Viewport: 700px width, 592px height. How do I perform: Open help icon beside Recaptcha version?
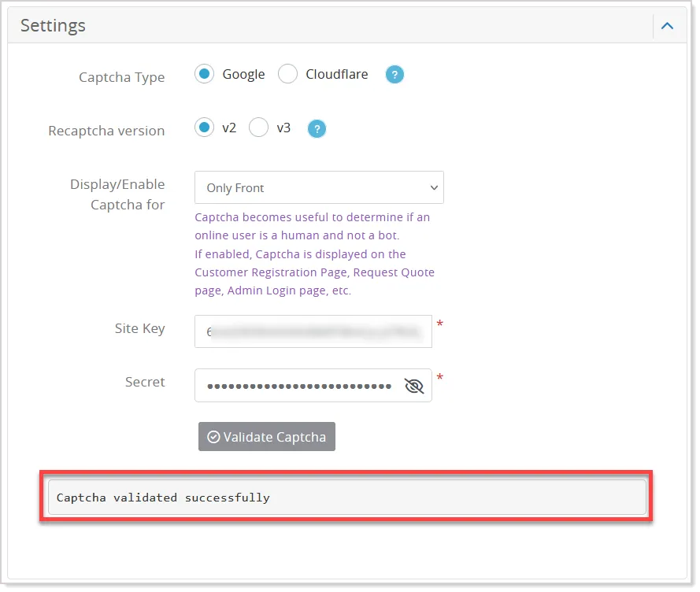tap(317, 129)
